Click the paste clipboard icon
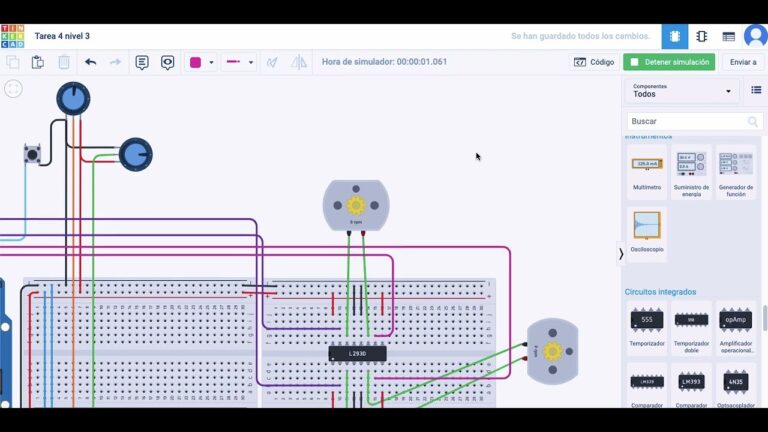Screen dimensions: 768x432 (38, 62)
